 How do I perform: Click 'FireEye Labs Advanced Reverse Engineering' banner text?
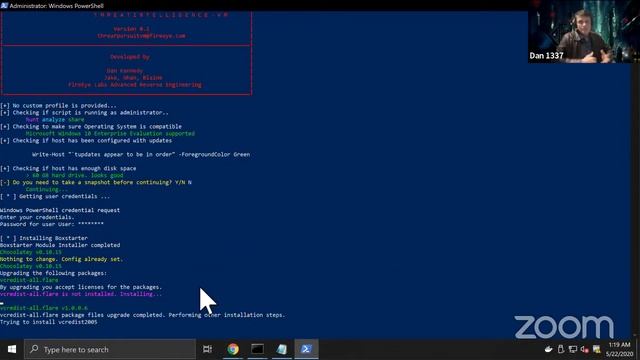(135, 84)
